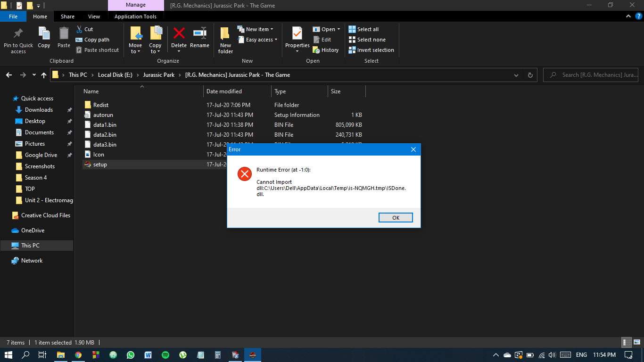
Task: Click Select all in the ribbon
Action: point(363,29)
